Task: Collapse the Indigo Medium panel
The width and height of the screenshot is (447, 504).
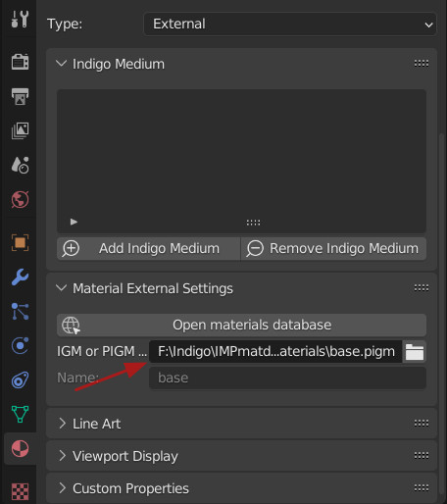Action: pos(61,64)
